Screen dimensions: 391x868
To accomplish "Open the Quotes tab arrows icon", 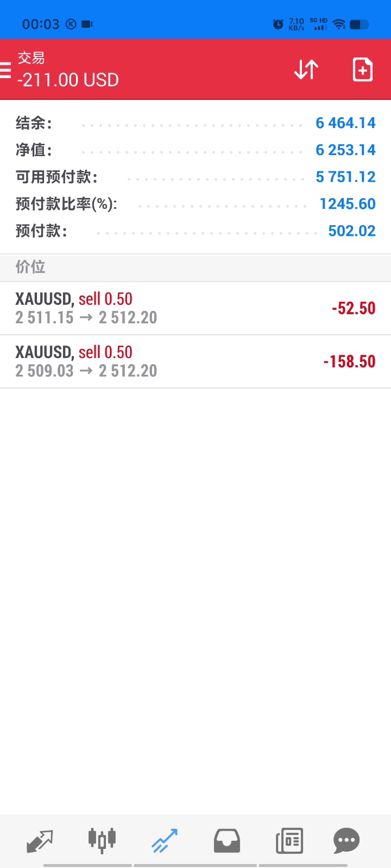I will (x=40, y=841).
